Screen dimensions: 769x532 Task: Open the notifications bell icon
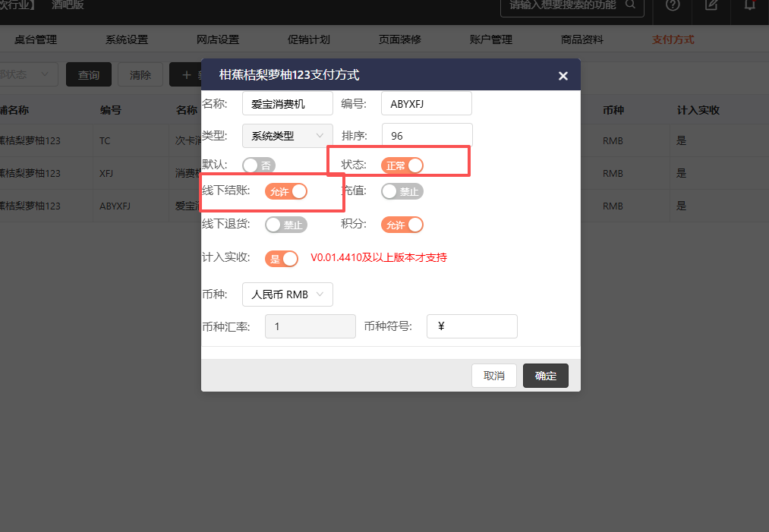(x=750, y=5)
